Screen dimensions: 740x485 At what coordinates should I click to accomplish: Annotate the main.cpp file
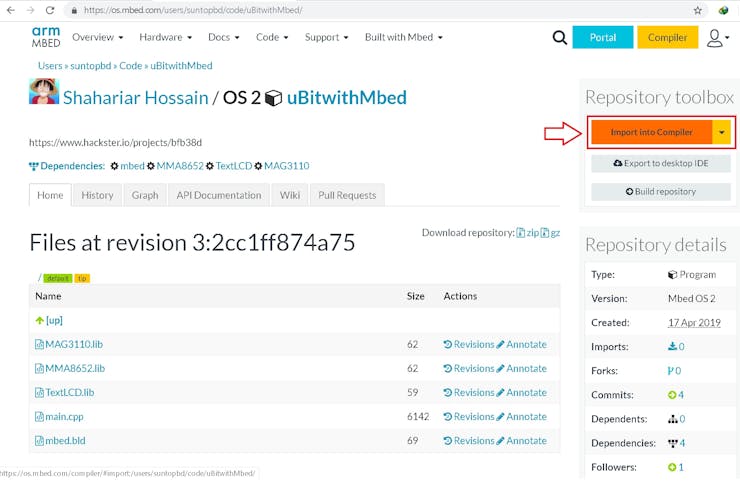[521, 417]
